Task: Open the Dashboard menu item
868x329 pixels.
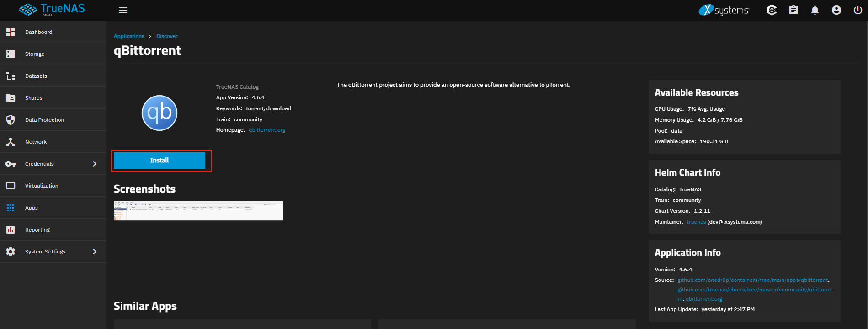Action: coord(53,32)
